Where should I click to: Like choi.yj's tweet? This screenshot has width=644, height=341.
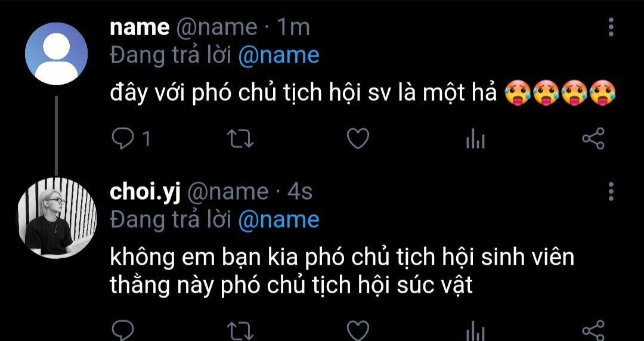358,331
